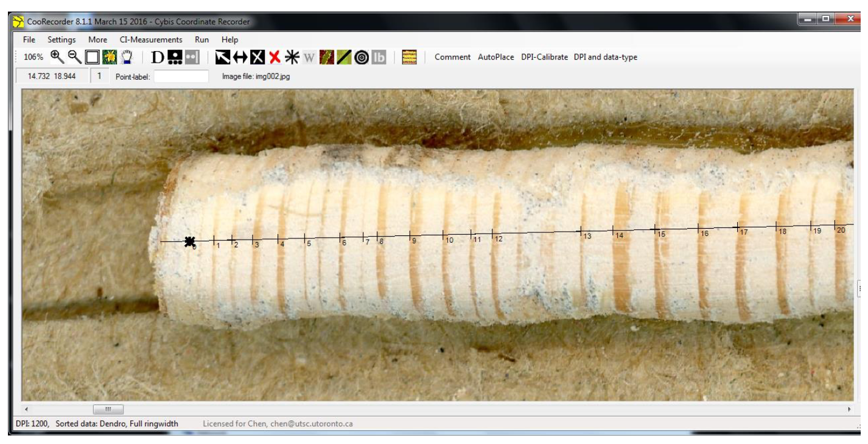Click the DPI-Calibrate button
Image resolution: width=868 pixels, height=444 pixels.
(544, 57)
